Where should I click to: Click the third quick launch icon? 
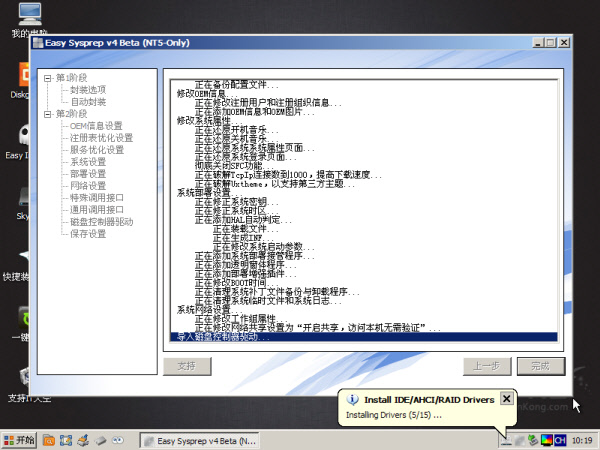[x=83, y=440]
